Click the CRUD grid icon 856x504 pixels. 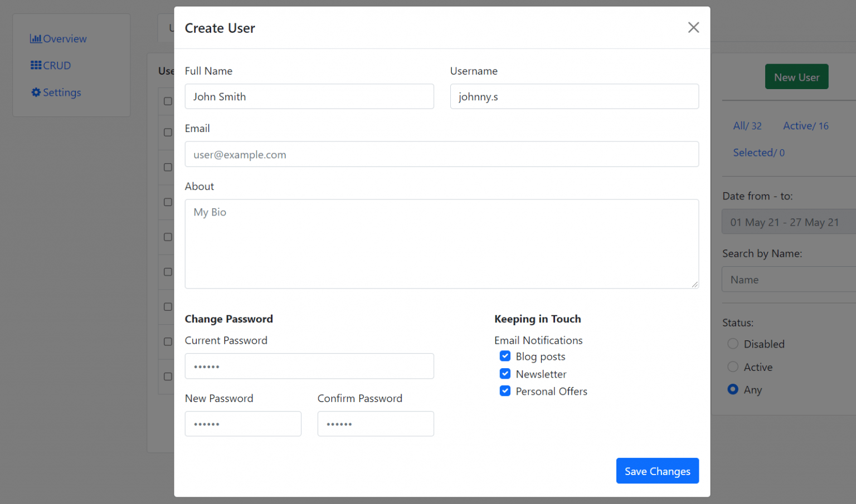click(36, 66)
